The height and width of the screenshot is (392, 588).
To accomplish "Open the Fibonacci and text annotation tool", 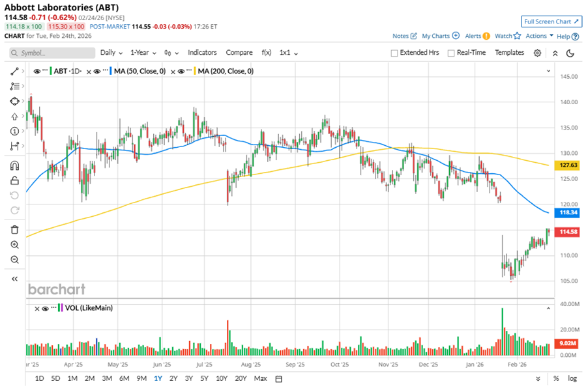I will point(14,86).
